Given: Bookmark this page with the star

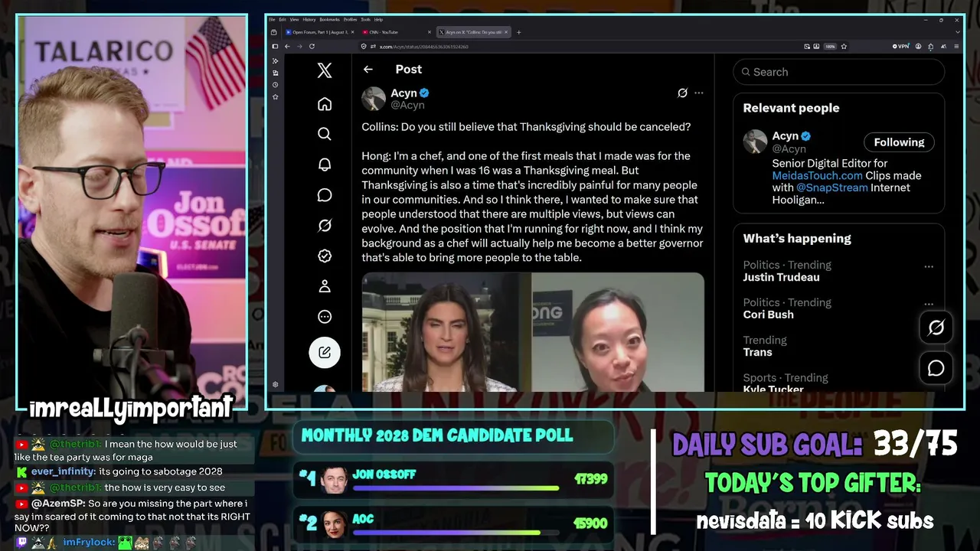Looking at the screenshot, I should tap(844, 47).
